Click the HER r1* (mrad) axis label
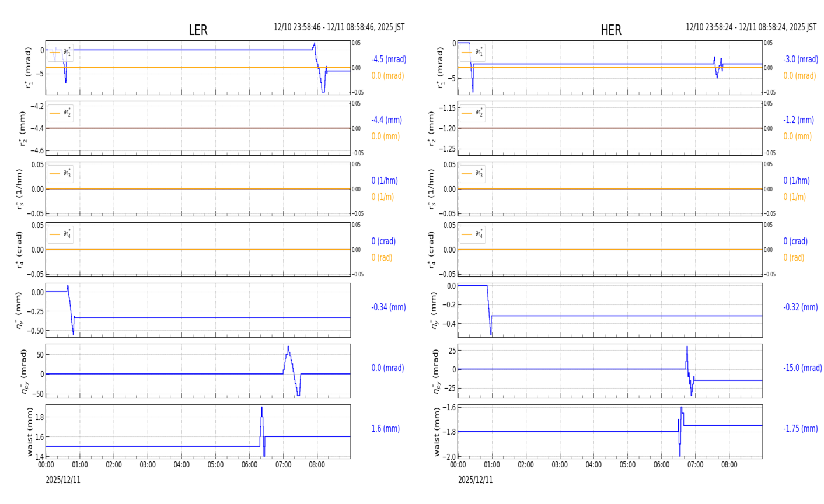 441,68
